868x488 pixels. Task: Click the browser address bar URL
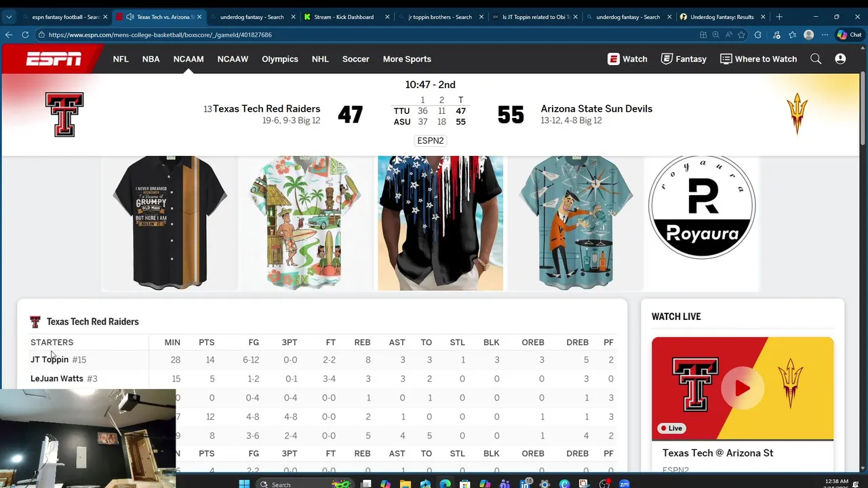(160, 35)
